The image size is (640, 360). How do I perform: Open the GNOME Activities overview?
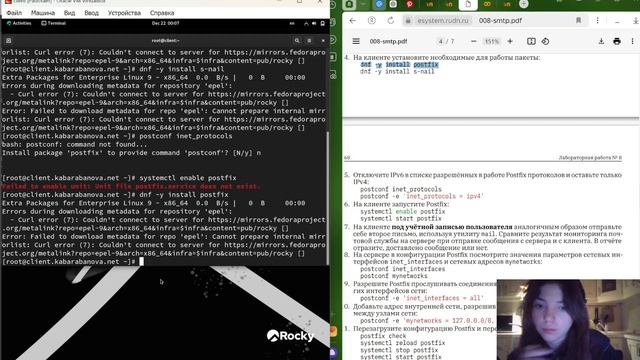[x=19, y=23]
